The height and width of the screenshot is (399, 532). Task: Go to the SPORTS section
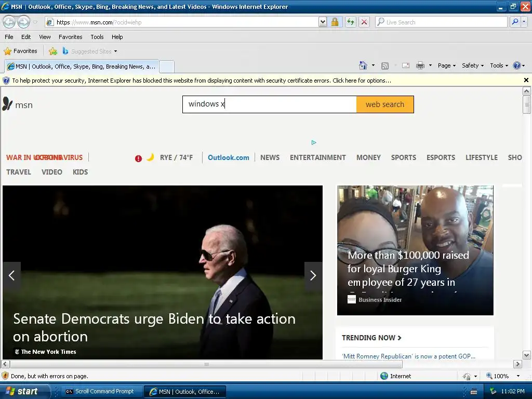[403, 157]
